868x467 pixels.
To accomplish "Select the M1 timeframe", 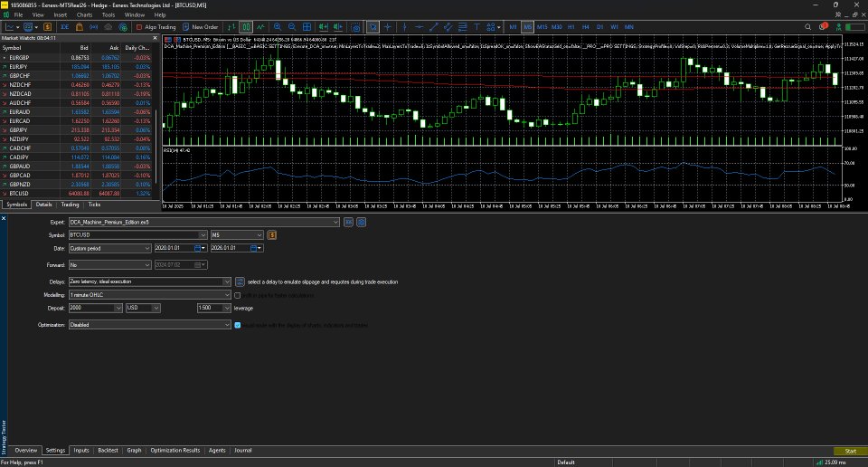I will pos(514,26).
